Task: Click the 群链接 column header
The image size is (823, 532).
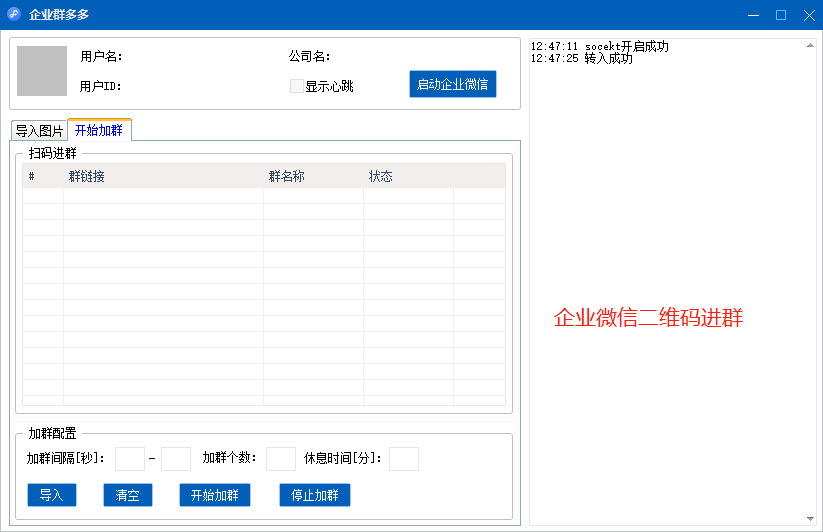Action: click(162, 177)
